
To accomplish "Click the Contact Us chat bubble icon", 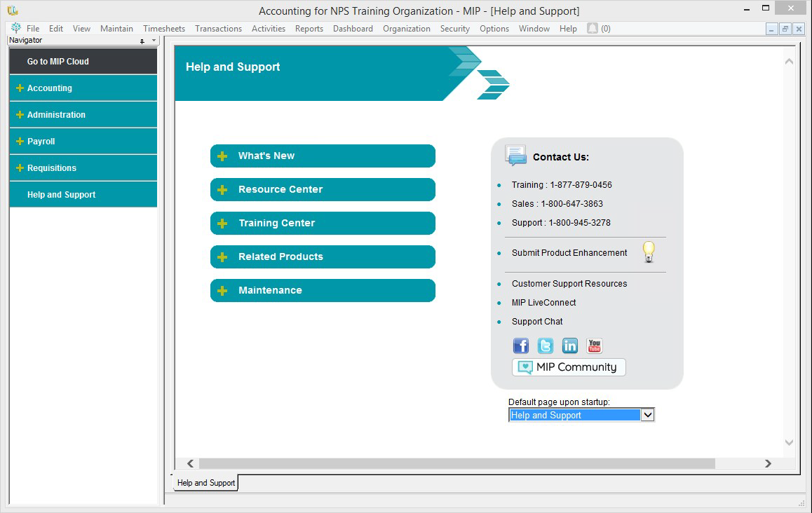I will 516,156.
